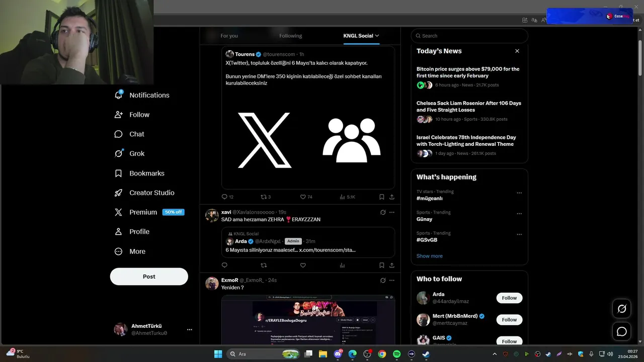Open more options on xavi's post
This screenshot has width=644, height=362.
pos(392,212)
